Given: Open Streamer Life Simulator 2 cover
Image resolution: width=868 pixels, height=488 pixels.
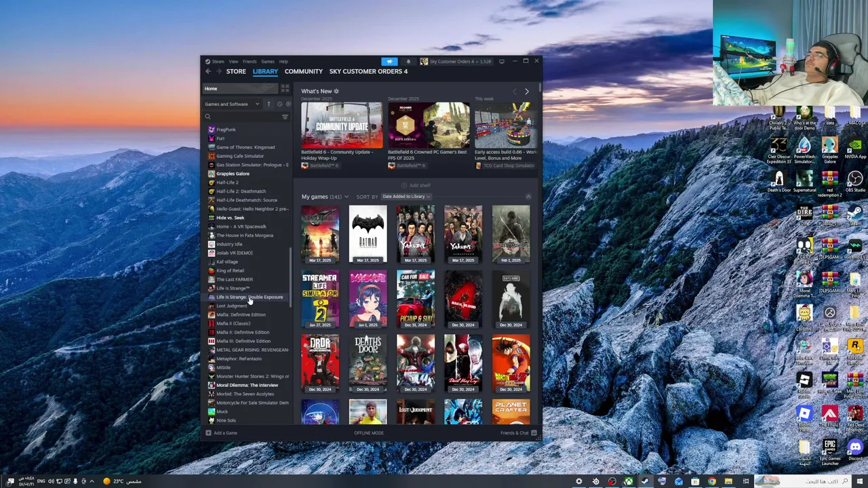Looking at the screenshot, I should click(320, 299).
